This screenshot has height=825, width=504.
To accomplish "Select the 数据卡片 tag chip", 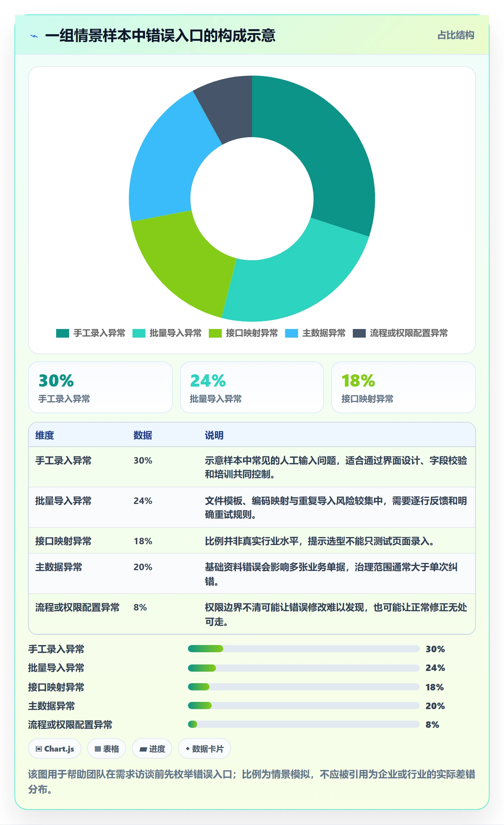I will pyautogui.click(x=204, y=749).
